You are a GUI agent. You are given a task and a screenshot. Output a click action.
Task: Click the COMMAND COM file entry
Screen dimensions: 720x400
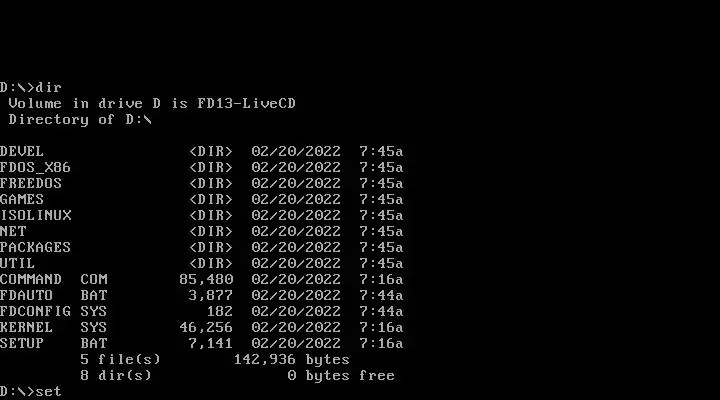pos(54,280)
